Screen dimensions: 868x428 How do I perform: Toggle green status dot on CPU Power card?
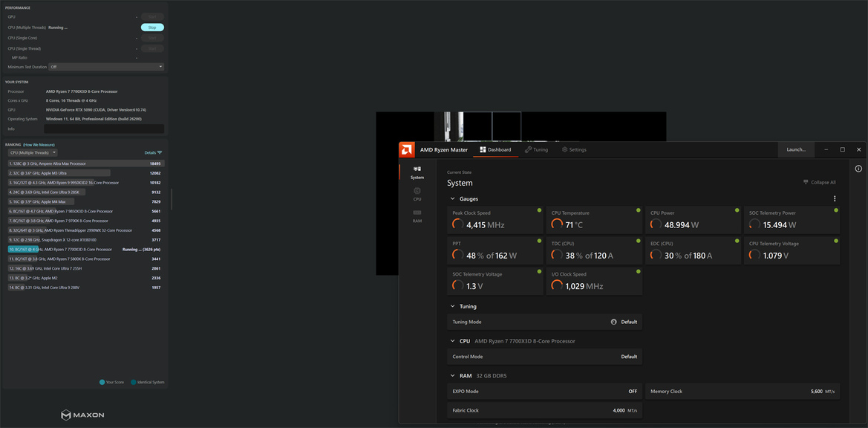click(737, 210)
